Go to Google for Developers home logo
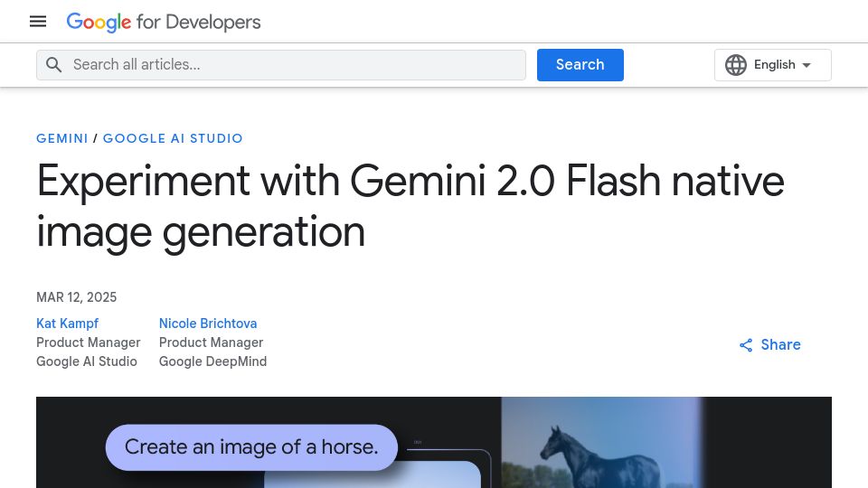Viewport: 868px width, 488px height. coord(164,22)
